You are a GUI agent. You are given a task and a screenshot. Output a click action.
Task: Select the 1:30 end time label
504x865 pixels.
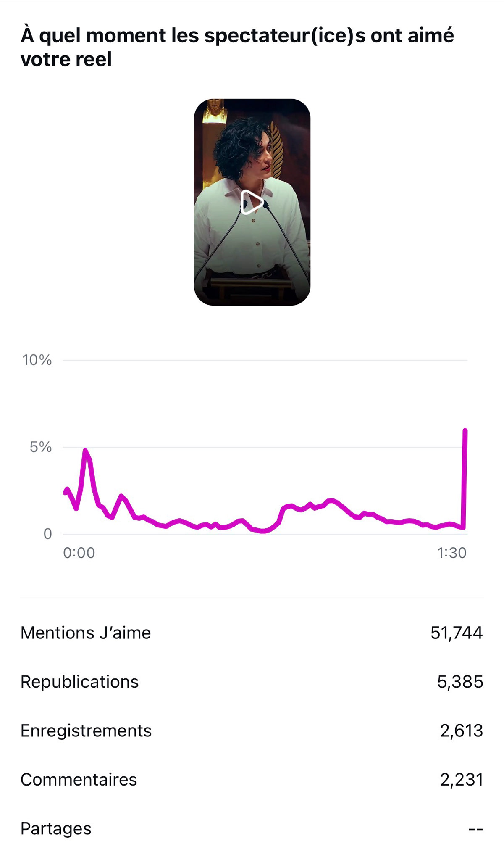tap(452, 553)
